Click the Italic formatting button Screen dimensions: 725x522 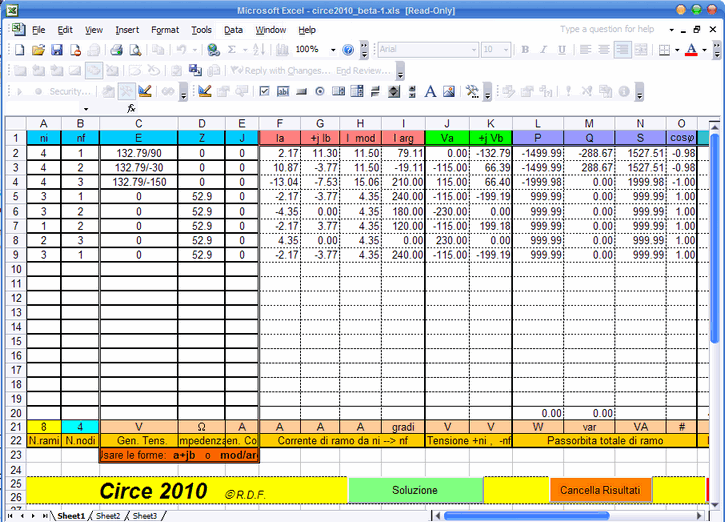point(544,49)
